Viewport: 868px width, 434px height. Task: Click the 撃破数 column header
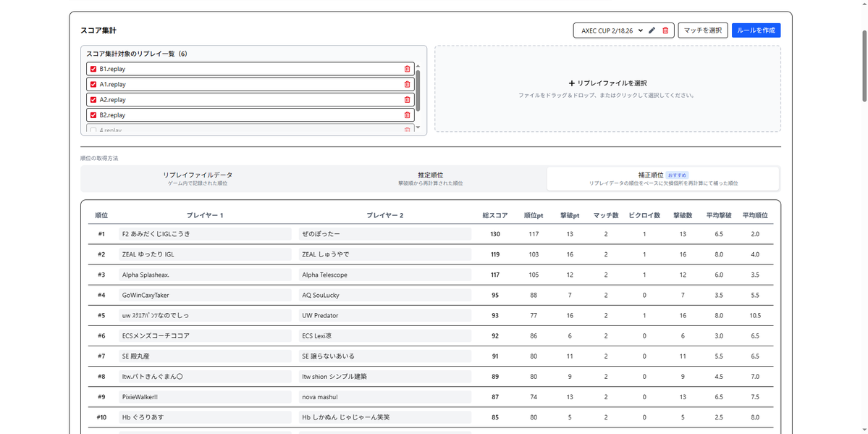pyautogui.click(x=683, y=215)
